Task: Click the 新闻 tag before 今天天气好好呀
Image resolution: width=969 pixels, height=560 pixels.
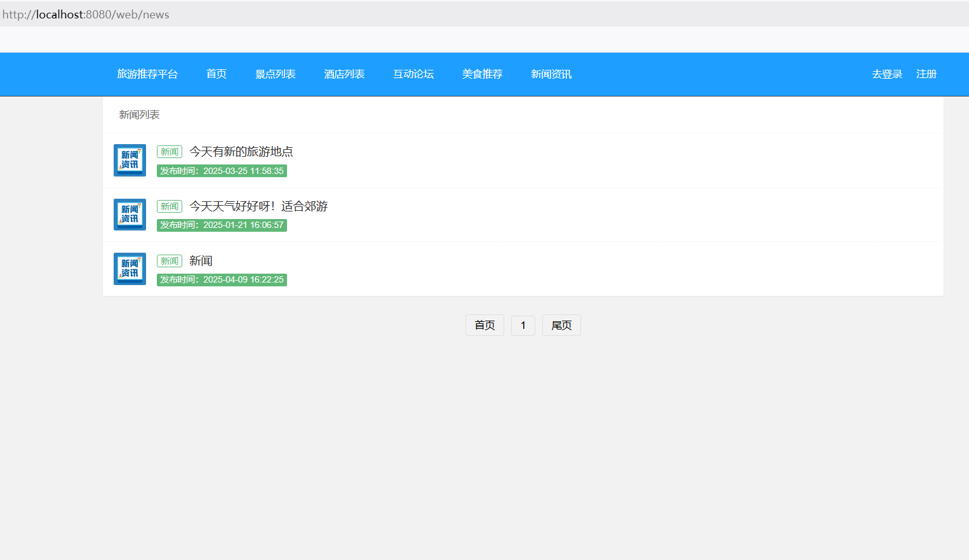Action: pyautogui.click(x=170, y=206)
